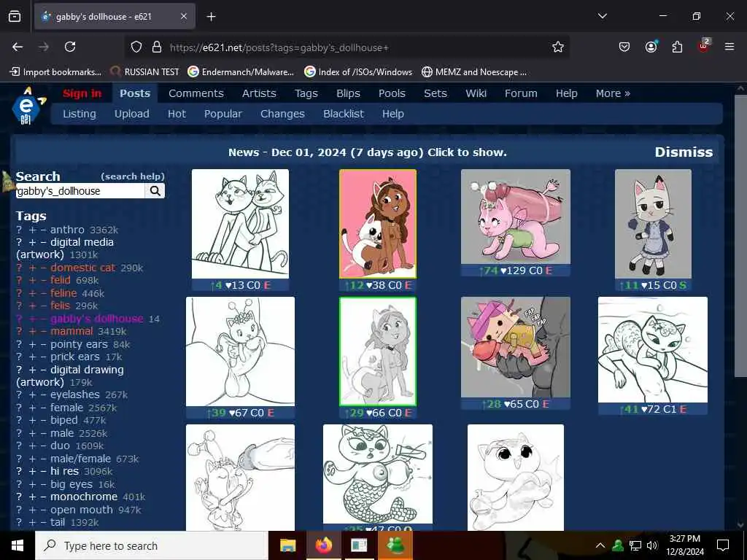Viewport: 747px width, 560px height.
Task: Click Import bookmarks in bookmarks toolbar
Action: pos(55,72)
